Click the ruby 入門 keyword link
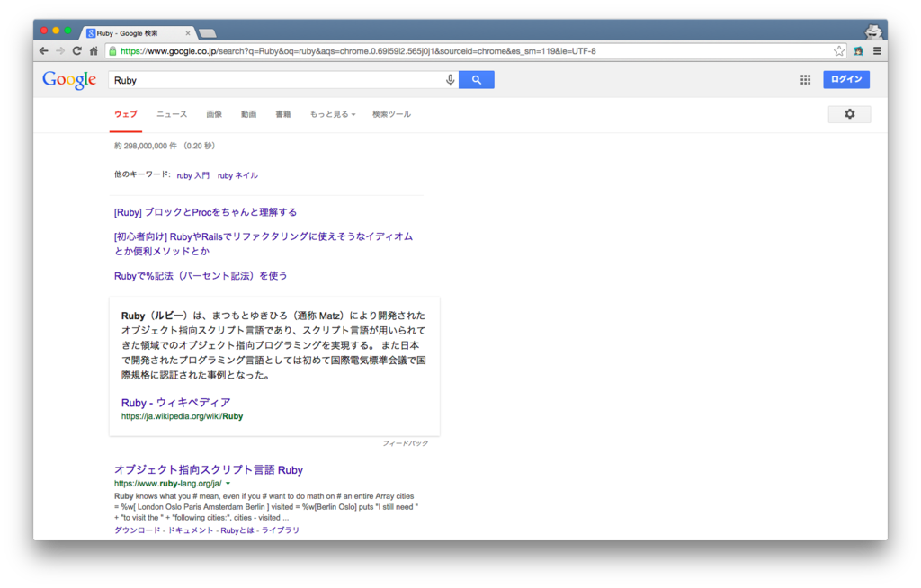 (x=192, y=175)
